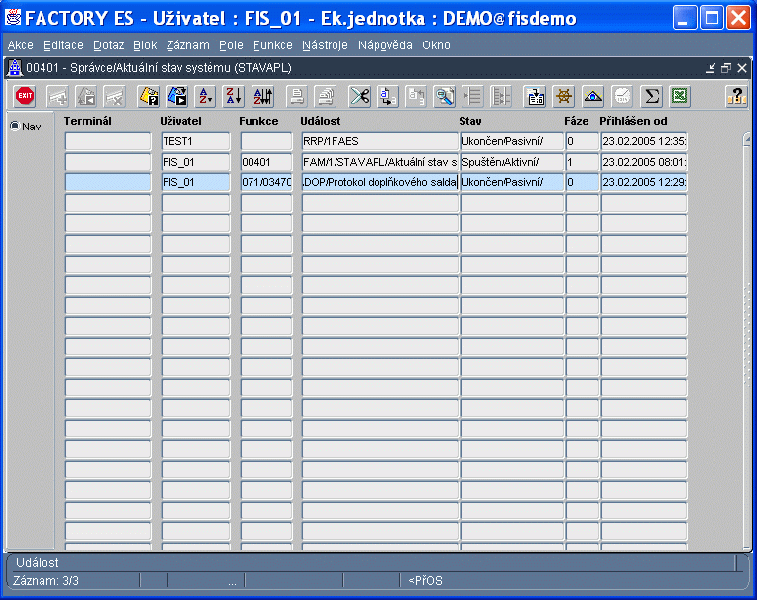Open the Záznam menu
This screenshot has height=600, width=757.
tap(188, 45)
